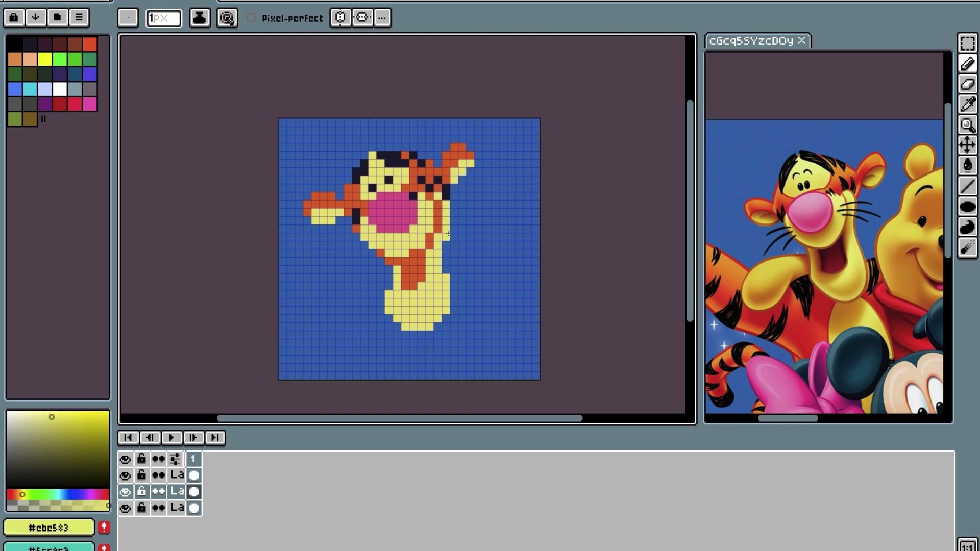Image resolution: width=980 pixels, height=551 pixels.
Task: Click the main canvas horizontal scrollbar
Action: [x=400, y=418]
